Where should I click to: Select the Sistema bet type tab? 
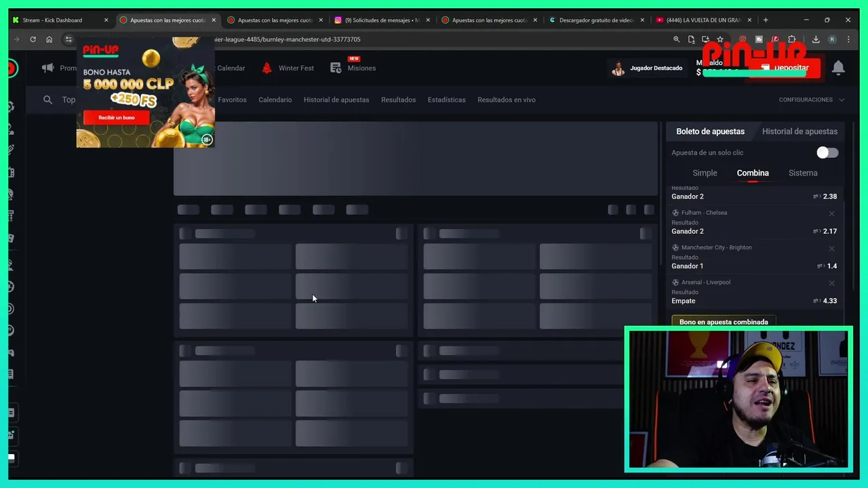(803, 173)
